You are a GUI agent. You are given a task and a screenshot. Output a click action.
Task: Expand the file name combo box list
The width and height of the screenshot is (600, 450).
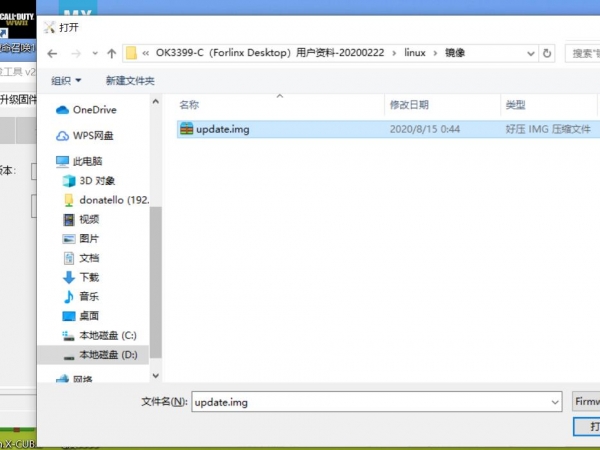[x=555, y=401]
